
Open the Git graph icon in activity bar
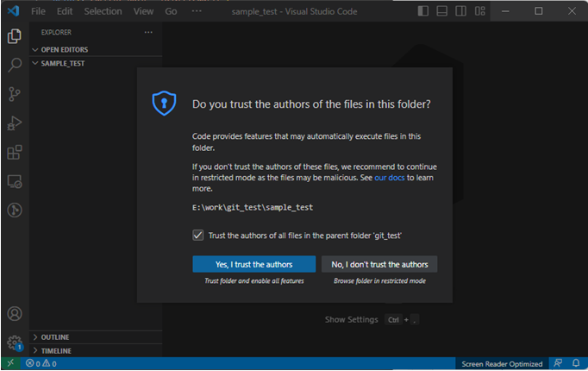point(15,210)
